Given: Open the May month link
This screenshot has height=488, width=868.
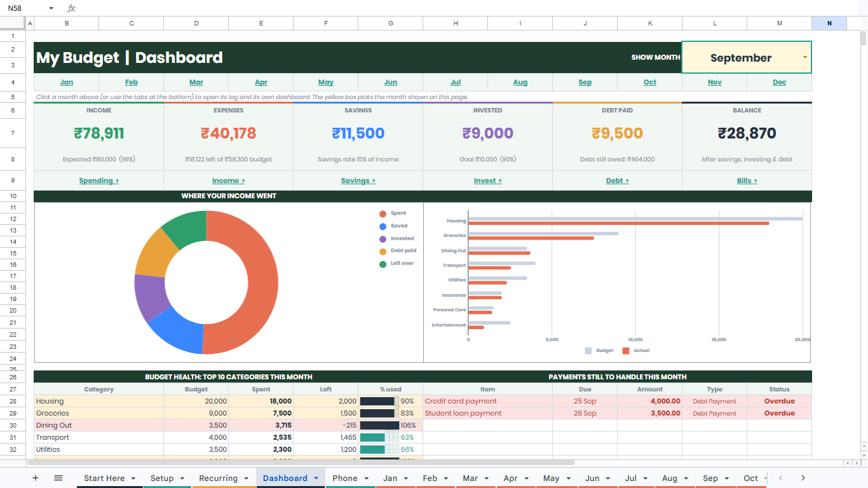Looking at the screenshot, I should (326, 82).
